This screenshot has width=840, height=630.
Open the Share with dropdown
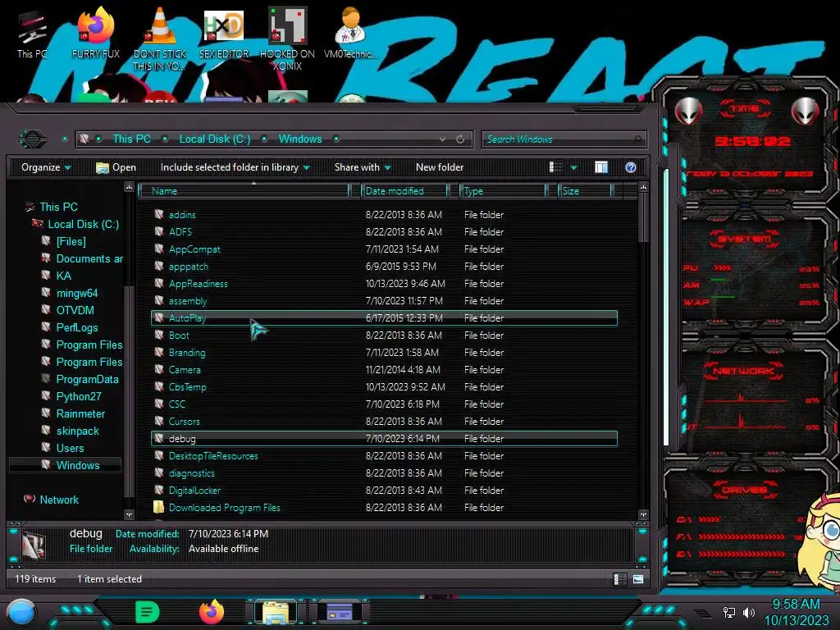363,167
